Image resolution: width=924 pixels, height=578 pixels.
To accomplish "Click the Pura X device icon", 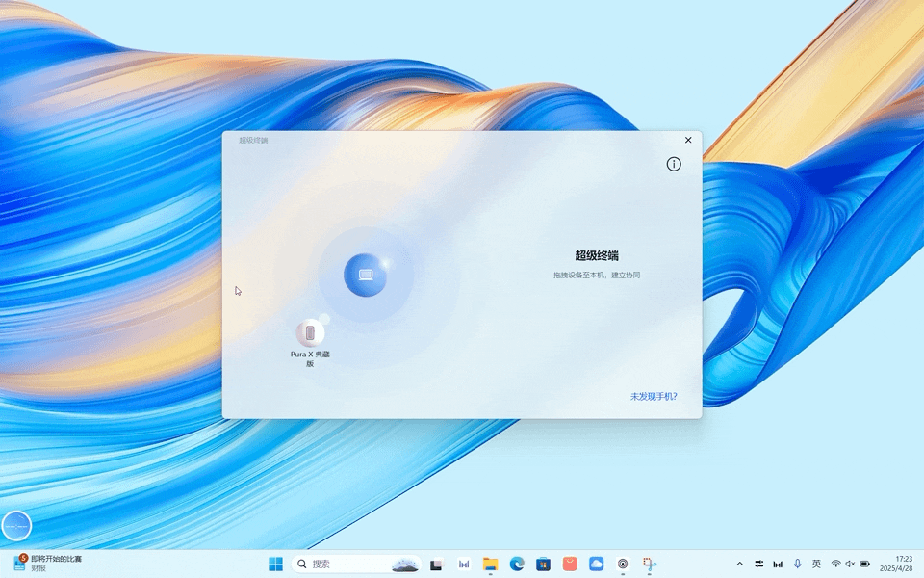I will coord(310,333).
